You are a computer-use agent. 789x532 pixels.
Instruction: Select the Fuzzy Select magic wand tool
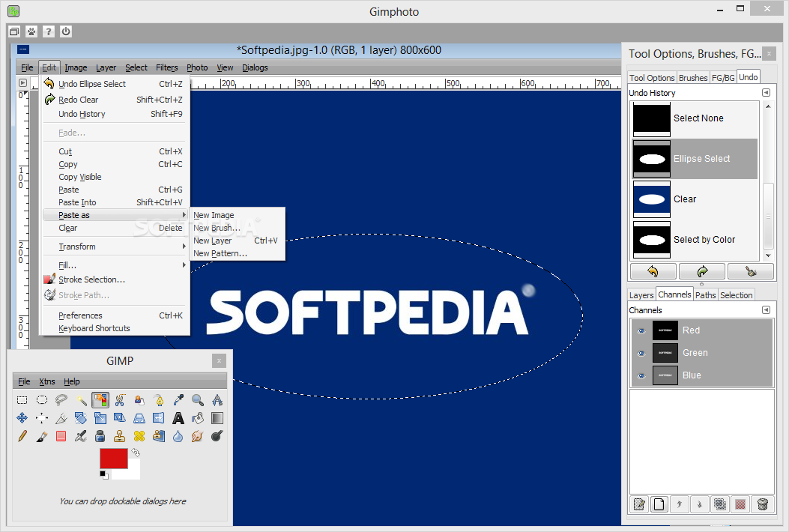pos(81,401)
